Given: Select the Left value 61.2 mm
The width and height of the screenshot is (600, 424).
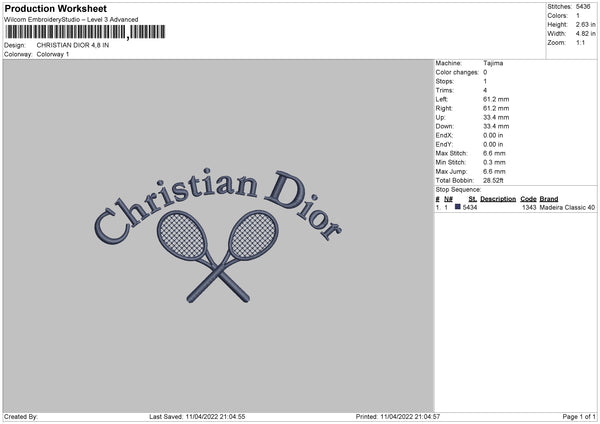Looking at the screenshot, I should point(496,99).
